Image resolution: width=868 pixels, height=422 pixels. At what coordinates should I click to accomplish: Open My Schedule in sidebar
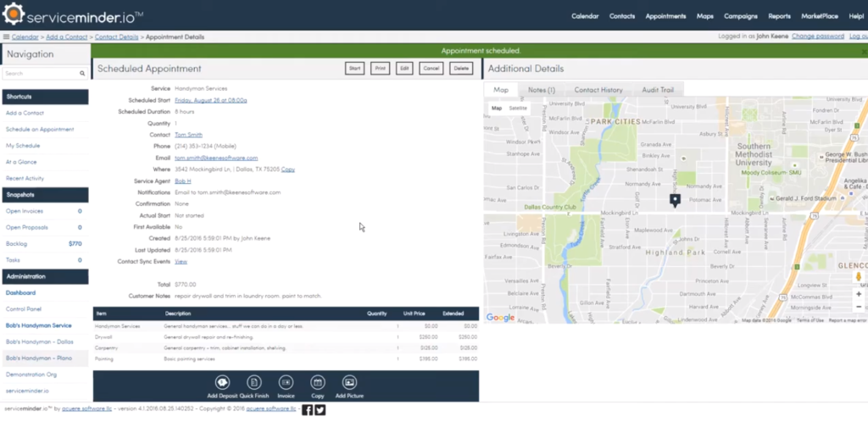click(23, 146)
